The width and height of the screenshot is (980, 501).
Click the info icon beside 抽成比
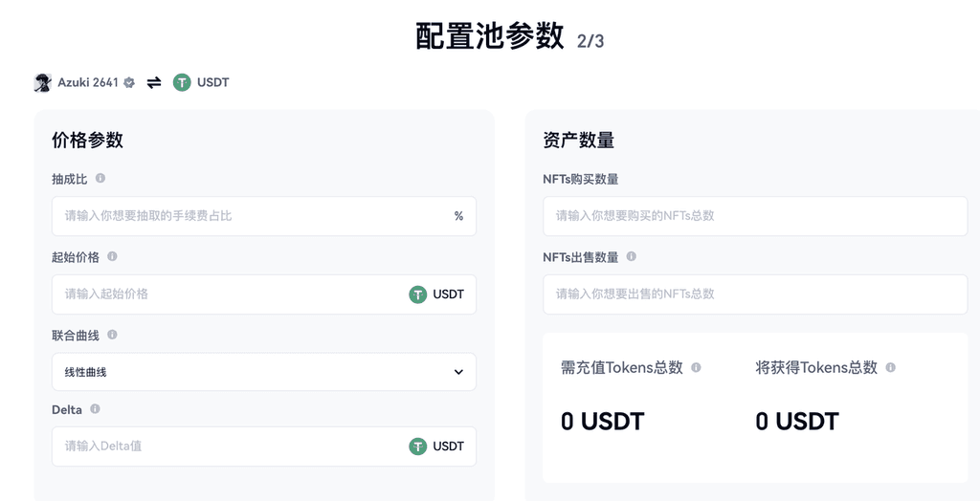click(100, 178)
